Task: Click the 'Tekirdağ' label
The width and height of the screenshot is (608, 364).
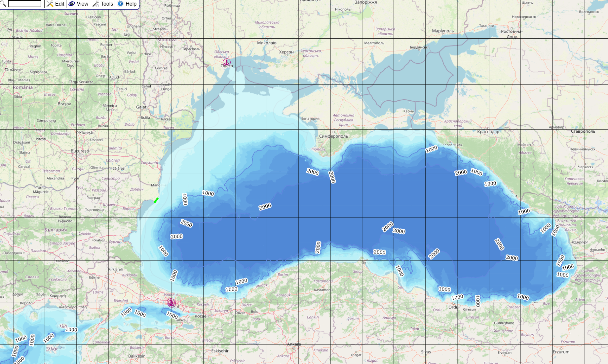Action: [121, 301]
